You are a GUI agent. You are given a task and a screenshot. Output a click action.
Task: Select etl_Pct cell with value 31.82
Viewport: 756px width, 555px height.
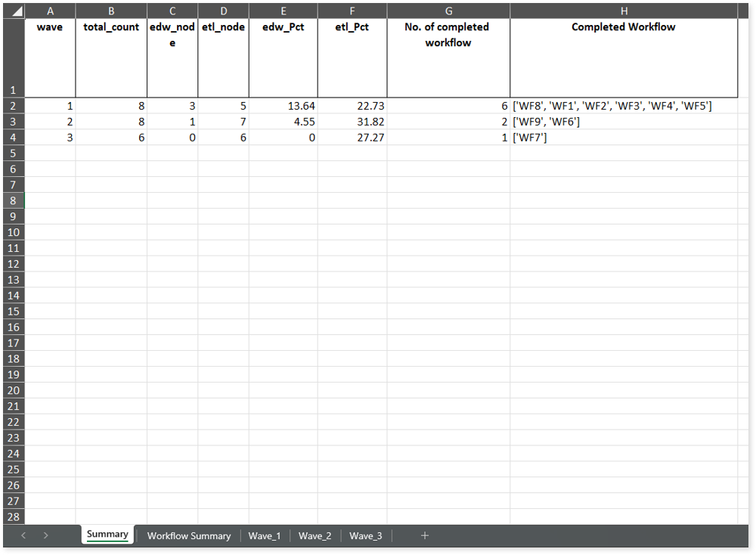coord(352,122)
